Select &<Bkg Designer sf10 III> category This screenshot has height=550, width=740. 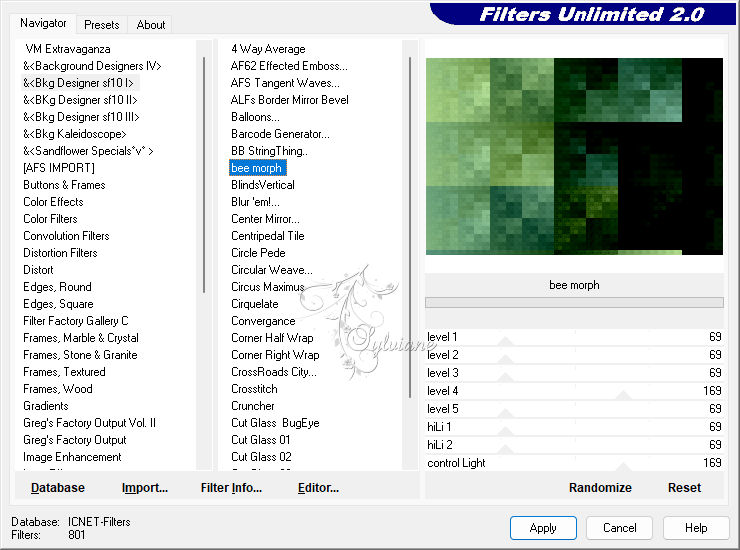pos(81,117)
